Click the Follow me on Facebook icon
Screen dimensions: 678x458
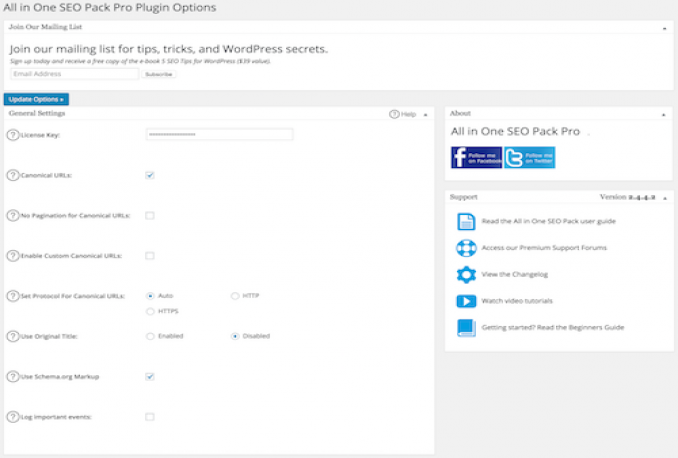[476, 157]
